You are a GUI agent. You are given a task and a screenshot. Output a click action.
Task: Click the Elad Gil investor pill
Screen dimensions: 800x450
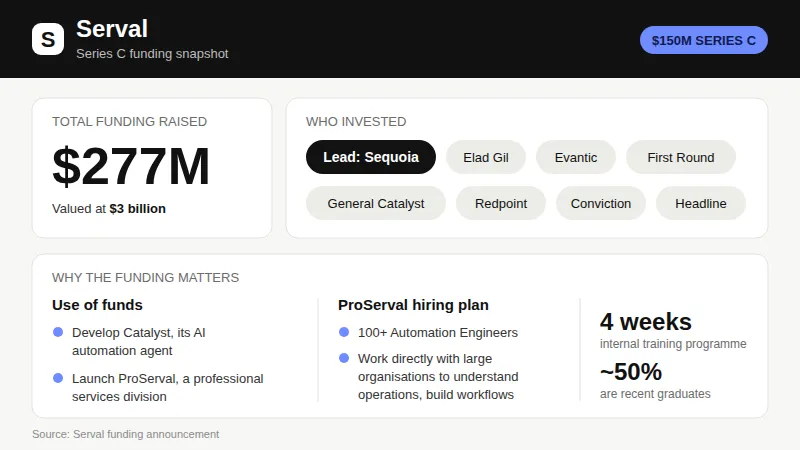(486, 157)
